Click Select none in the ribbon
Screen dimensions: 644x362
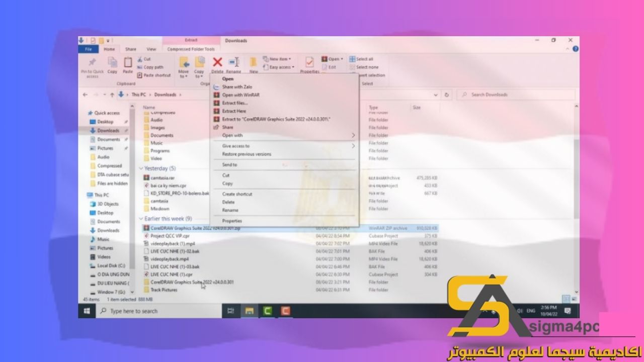[364, 67]
